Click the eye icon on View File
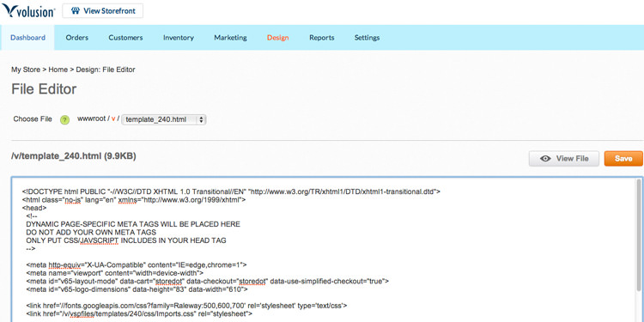The height and width of the screenshot is (322, 644). tap(545, 159)
